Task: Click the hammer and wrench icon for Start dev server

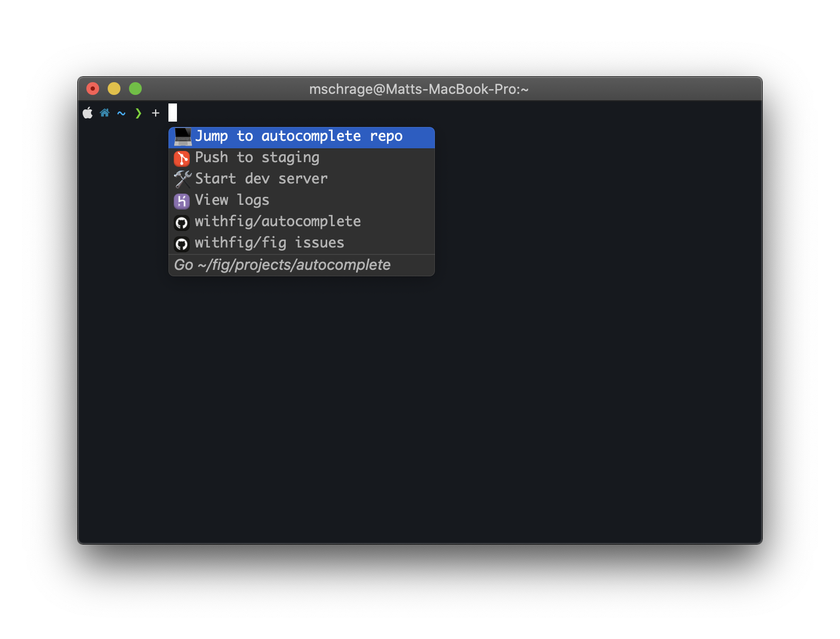Action: point(182,179)
